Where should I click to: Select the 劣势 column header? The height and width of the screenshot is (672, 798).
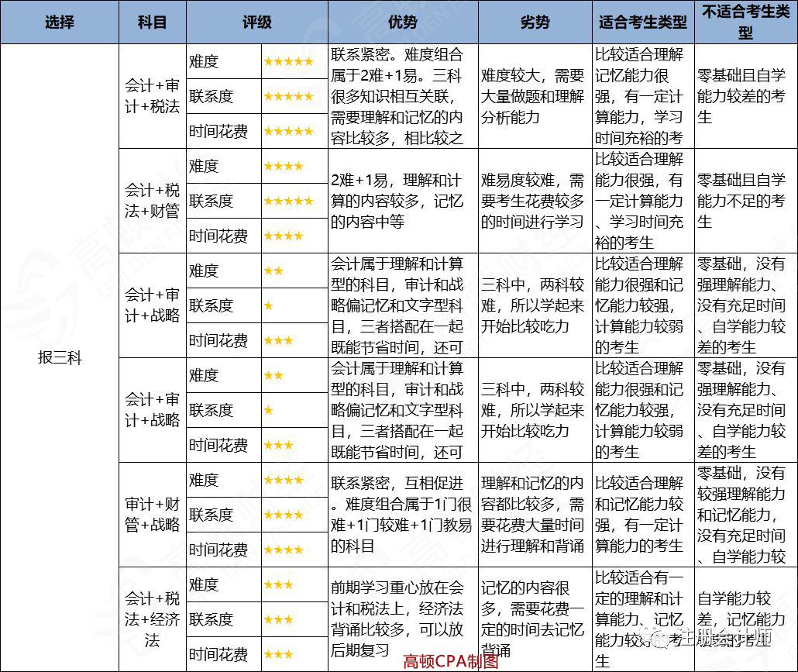[x=535, y=22]
